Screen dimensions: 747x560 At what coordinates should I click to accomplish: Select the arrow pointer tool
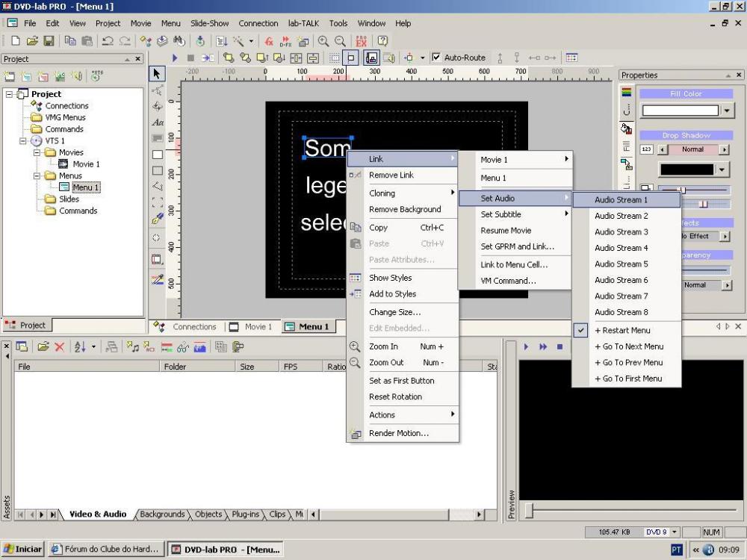(x=158, y=73)
